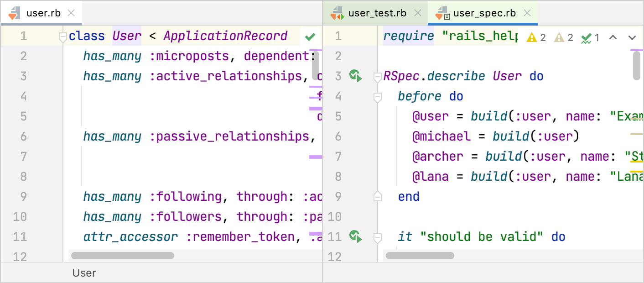
Task: Collapse the RSpec.describe block fold marker
Action: coord(377,77)
